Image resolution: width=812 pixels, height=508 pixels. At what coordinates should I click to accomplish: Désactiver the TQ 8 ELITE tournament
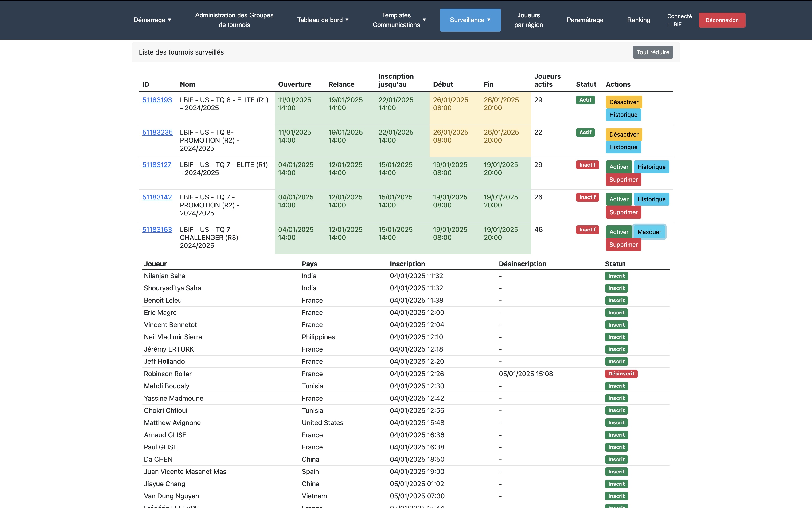[x=624, y=102]
